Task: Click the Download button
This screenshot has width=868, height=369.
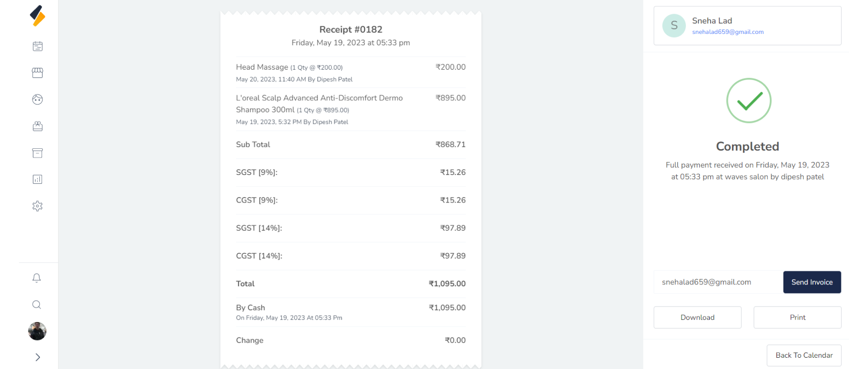Action: [697, 317]
